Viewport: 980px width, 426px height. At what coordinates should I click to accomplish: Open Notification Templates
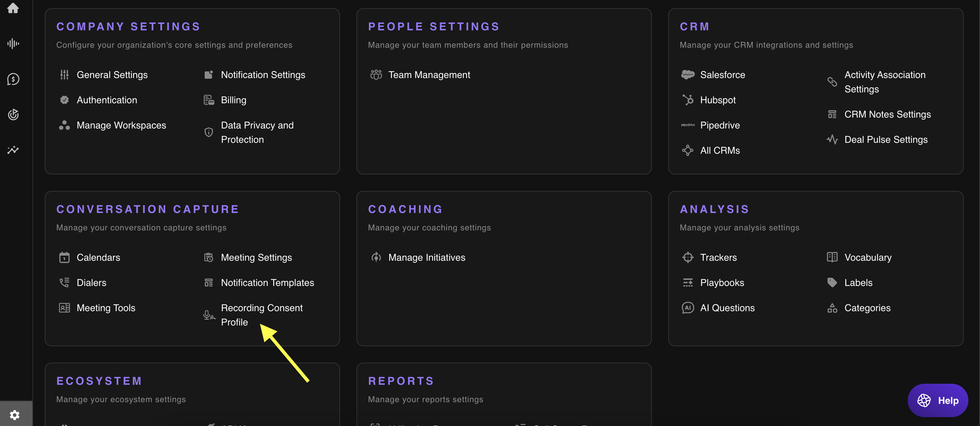tap(267, 283)
